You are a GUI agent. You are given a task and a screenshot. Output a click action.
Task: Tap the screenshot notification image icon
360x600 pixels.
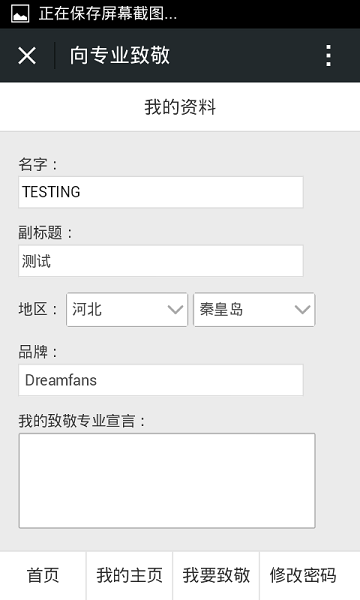20,14
